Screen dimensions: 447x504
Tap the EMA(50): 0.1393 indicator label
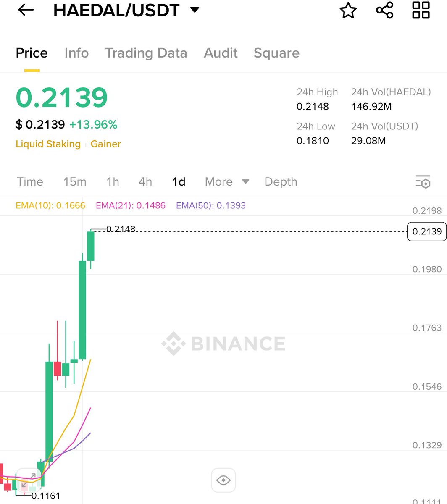tap(211, 205)
